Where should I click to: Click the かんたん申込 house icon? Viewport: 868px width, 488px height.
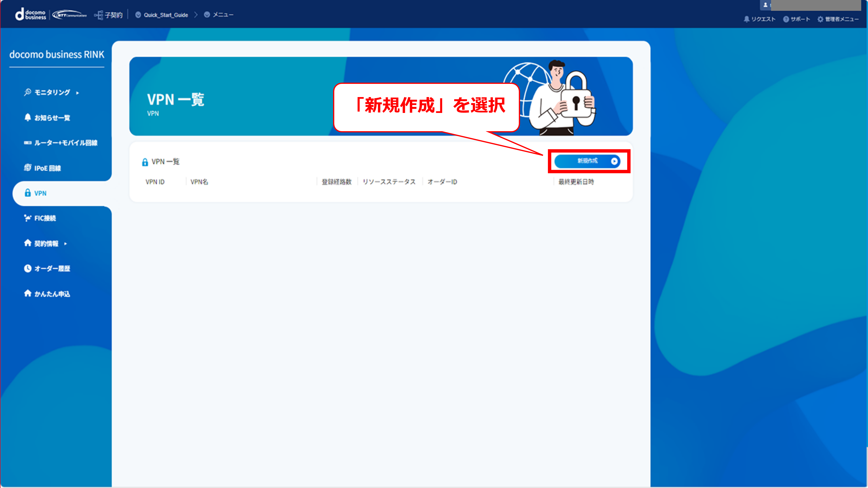[x=28, y=293]
